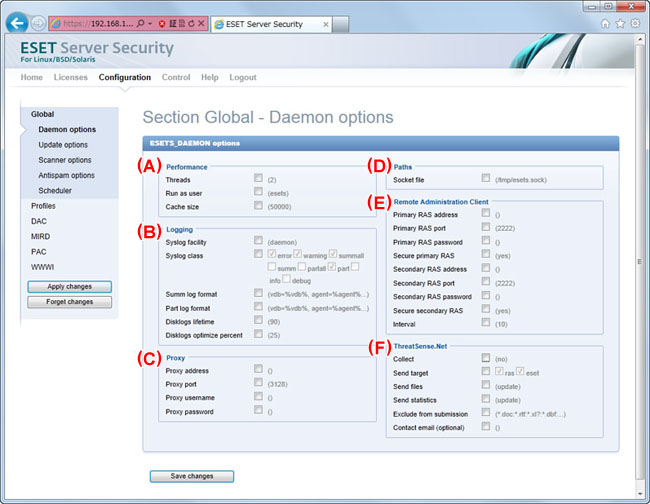This screenshot has width=650, height=504.
Task: Select the ESET Server Security browser tab
Action: pos(271,24)
